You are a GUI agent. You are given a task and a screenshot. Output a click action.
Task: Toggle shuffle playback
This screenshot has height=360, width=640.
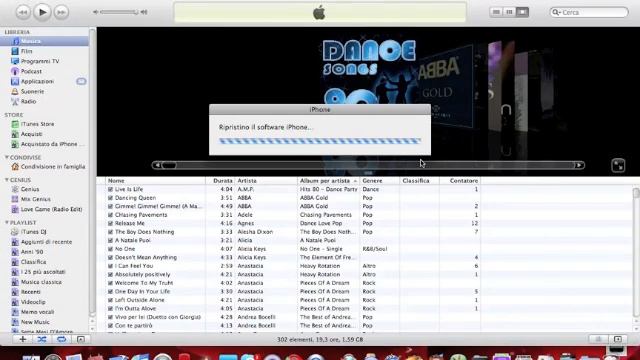pyautogui.click(x=42, y=339)
